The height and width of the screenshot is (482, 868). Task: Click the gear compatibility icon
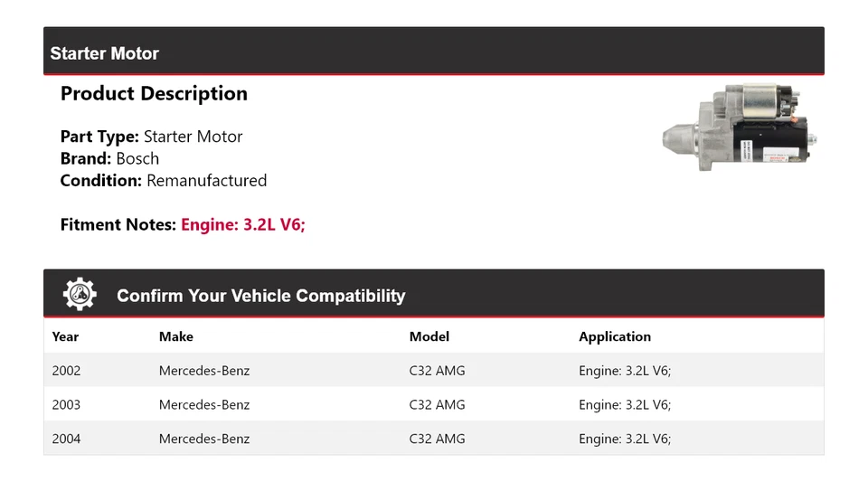tap(80, 295)
